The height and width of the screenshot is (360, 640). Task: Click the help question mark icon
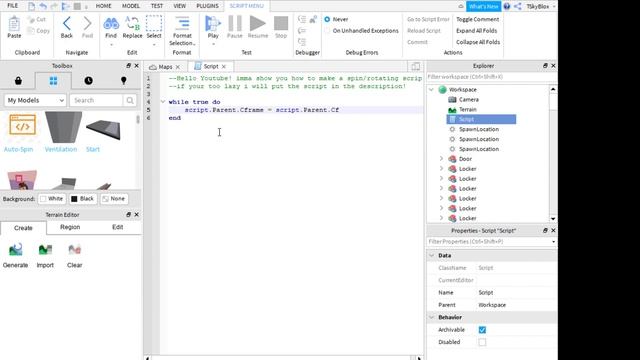(507, 6)
